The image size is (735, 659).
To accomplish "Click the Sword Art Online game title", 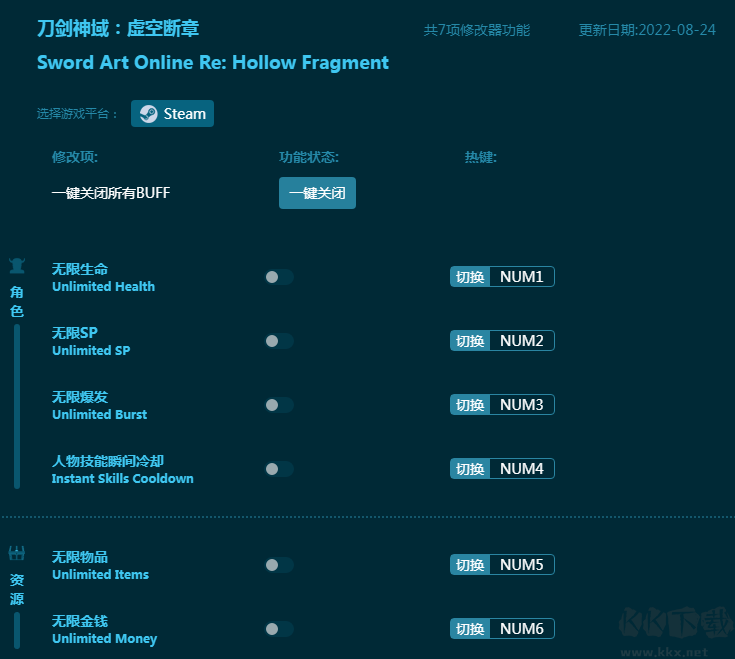I will 212,62.
